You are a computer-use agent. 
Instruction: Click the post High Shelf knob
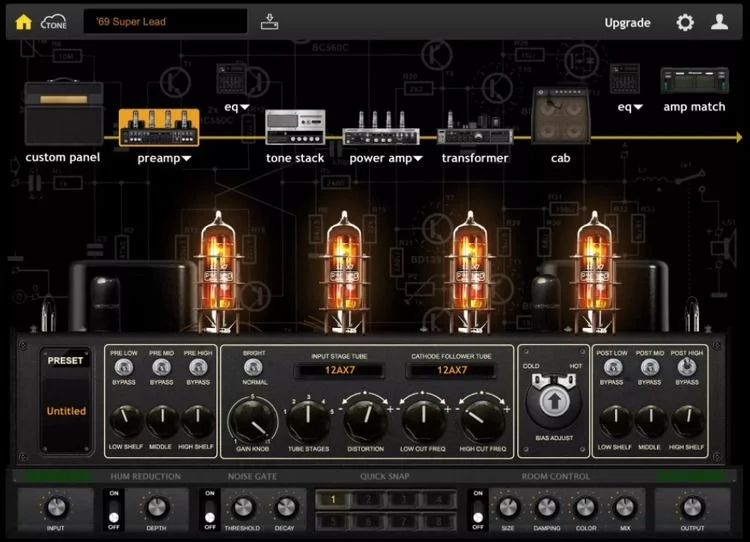point(687,421)
